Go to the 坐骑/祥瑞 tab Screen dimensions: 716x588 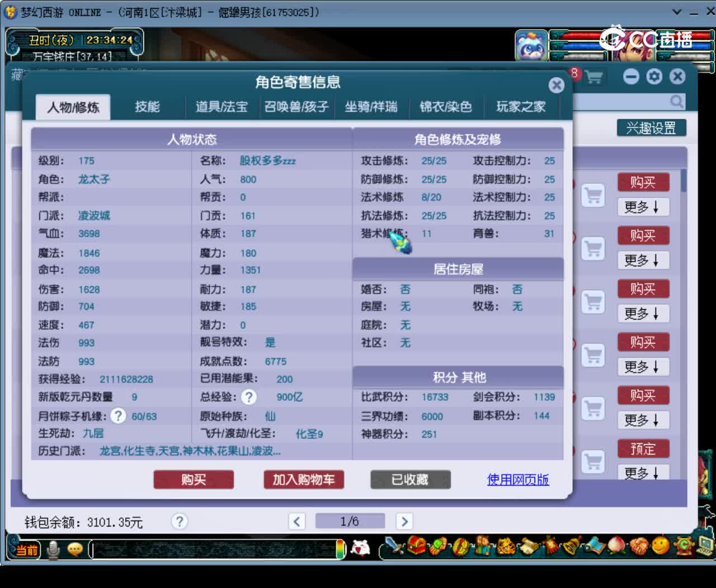[371, 107]
